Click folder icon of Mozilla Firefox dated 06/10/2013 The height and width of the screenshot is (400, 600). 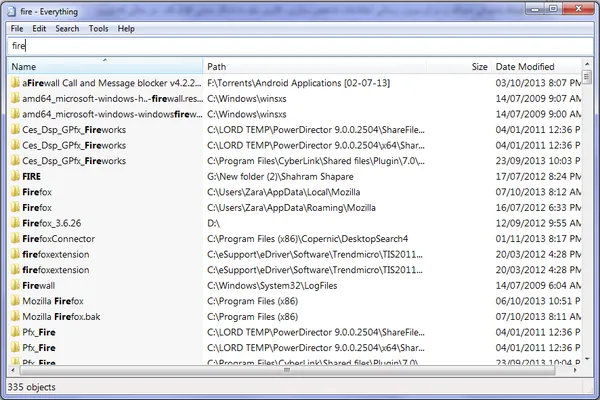pos(15,301)
